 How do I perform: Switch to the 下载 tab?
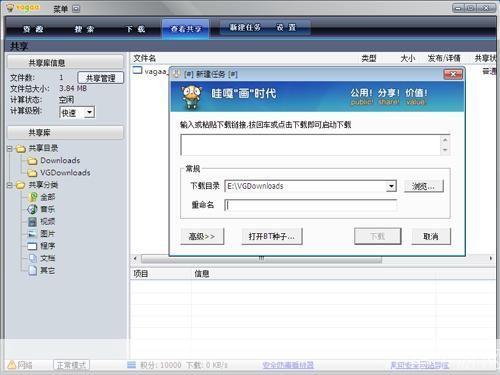click(x=136, y=29)
